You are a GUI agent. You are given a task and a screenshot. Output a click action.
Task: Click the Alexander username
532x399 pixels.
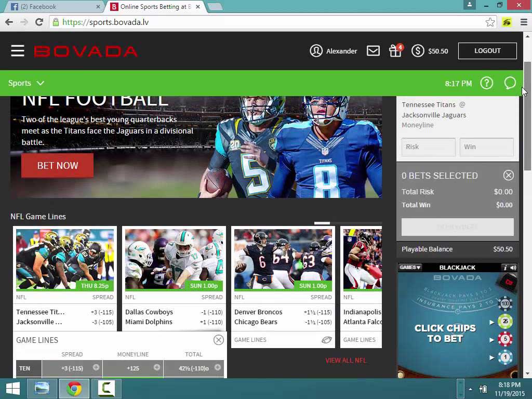tap(341, 51)
